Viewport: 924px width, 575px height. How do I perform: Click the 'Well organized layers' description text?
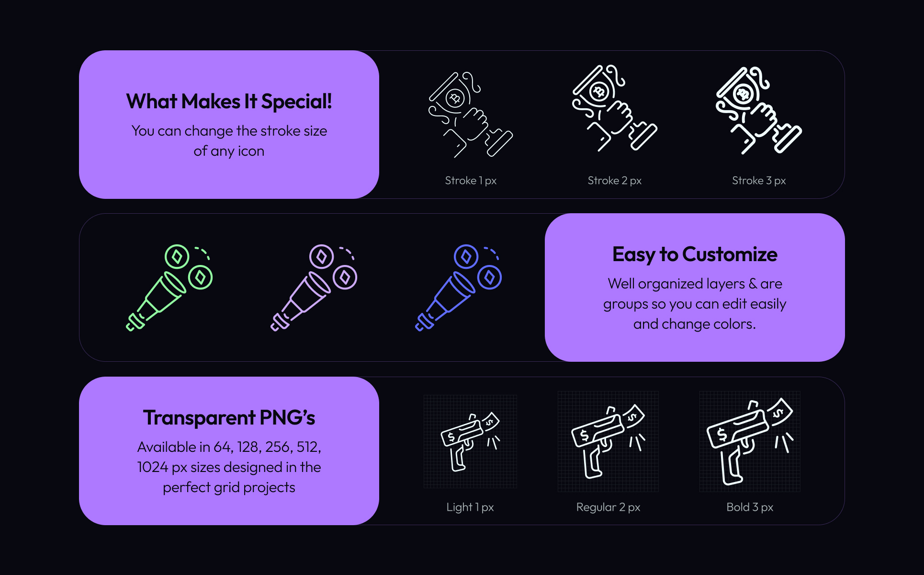(695, 304)
